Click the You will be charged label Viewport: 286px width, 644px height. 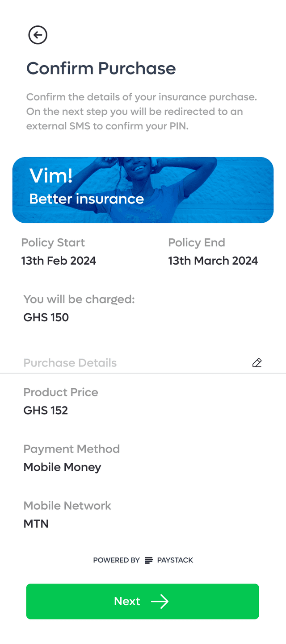(79, 299)
